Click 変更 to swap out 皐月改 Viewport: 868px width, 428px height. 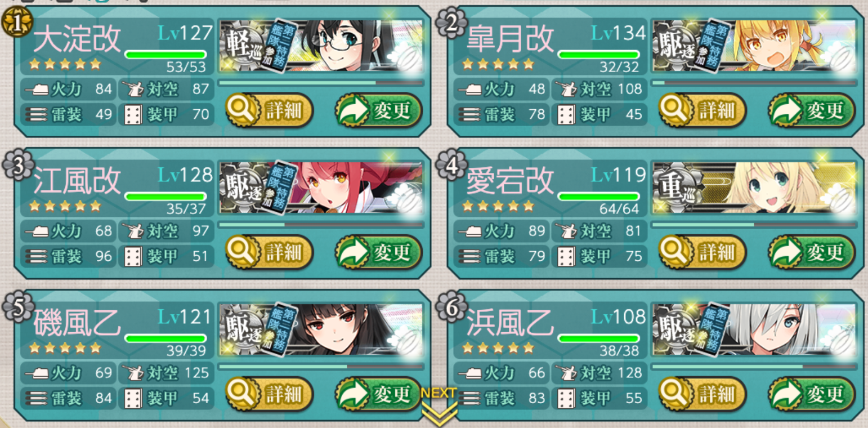pos(812,110)
